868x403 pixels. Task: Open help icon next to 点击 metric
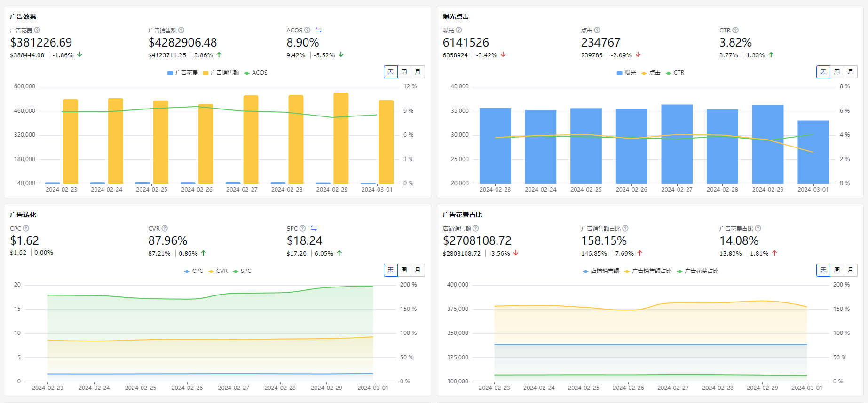point(597,30)
